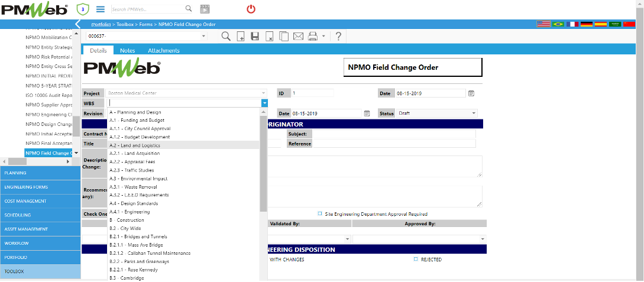Open the record number 000637 dropdown
This screenshot has height=282, width=644.
[x=204, y=36]
